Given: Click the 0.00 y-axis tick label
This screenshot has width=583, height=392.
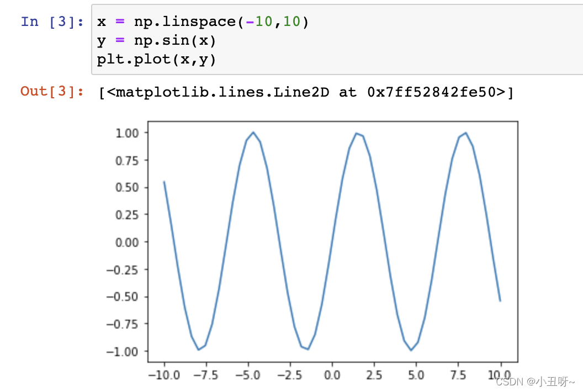Looking at the screenshot, I should click(127, 242).
